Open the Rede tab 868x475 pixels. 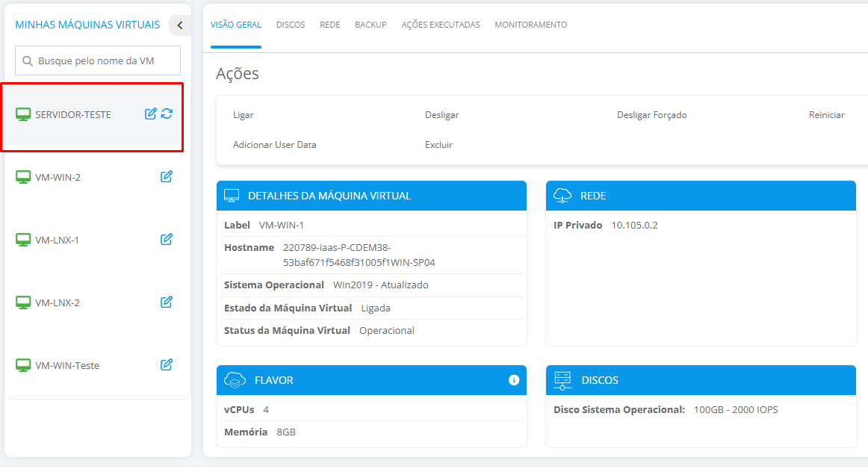coord(330,25)
